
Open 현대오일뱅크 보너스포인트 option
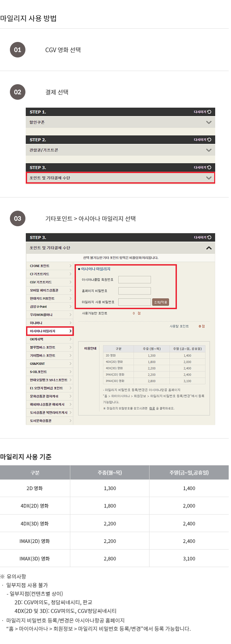click(x=50, y=380)
